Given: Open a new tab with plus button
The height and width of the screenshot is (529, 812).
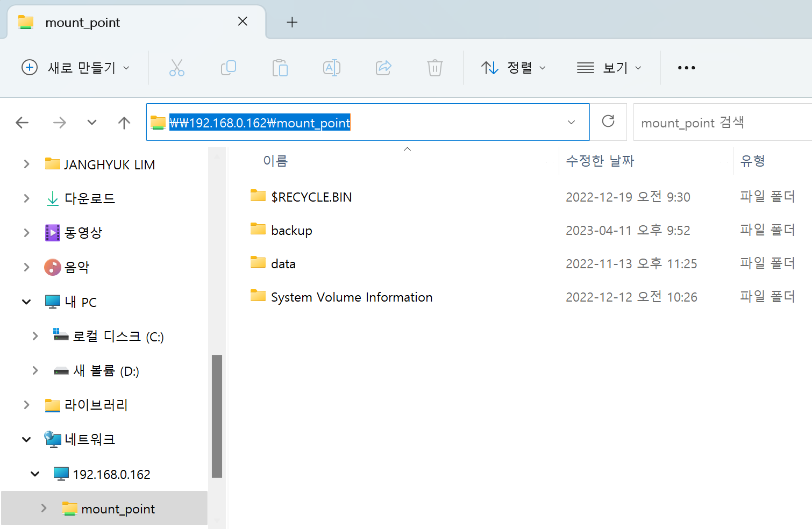Looking at the screenshot, I should tap(292, 22).
